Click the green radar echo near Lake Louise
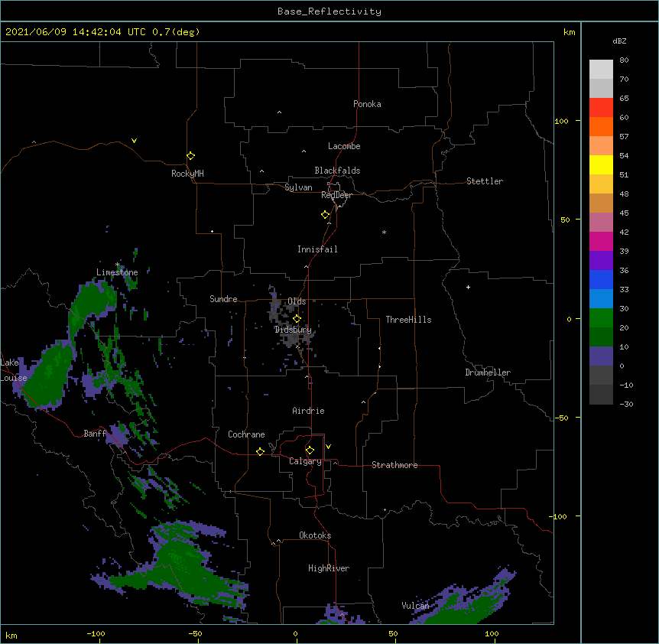Screen dimensions: 659x644 pos(48,376)
